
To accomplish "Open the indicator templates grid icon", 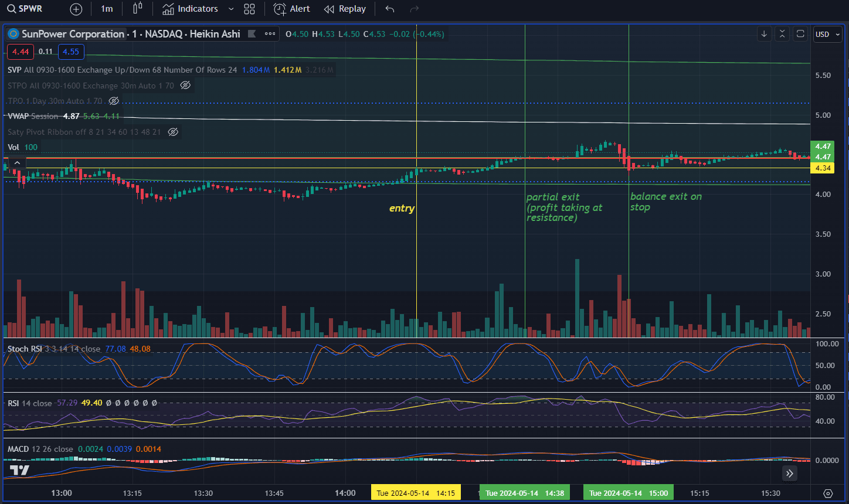I will tap(249, 9).
